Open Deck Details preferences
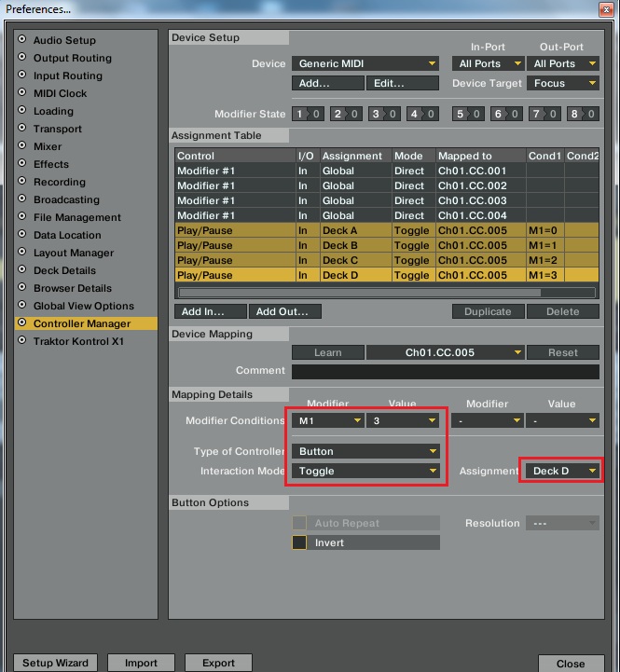 click(x=64, y=270)
